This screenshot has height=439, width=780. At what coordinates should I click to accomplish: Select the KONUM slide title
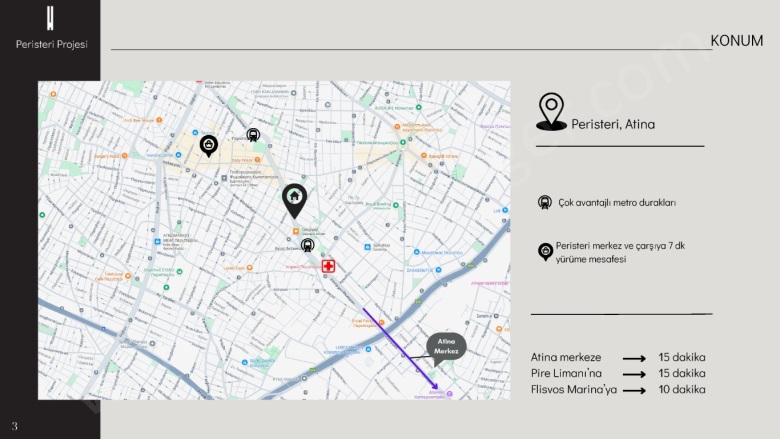click(x=736, y=40)
